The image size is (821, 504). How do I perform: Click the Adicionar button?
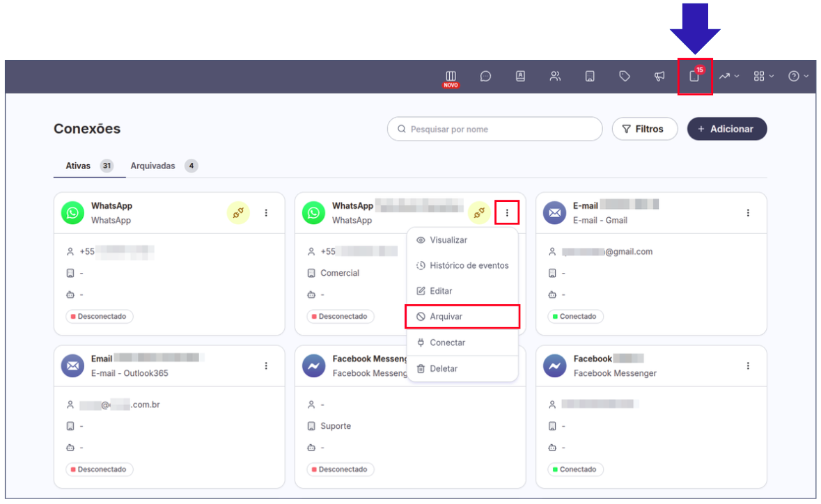click(726, 129)
